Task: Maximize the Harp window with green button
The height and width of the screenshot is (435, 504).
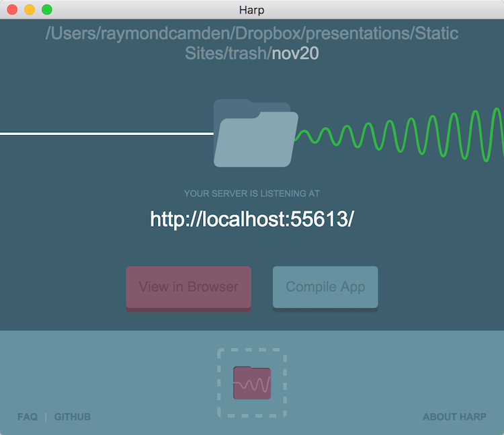Action: click(47, 9)
